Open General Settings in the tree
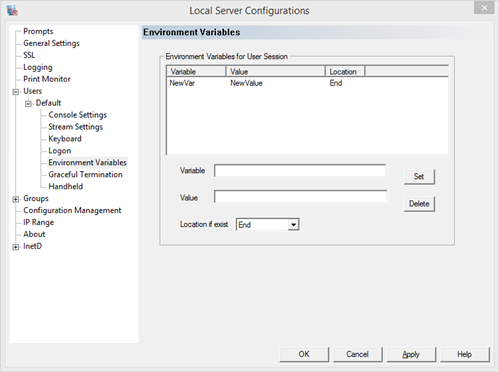This screenshot has height=372, width=499. (51, 43)
